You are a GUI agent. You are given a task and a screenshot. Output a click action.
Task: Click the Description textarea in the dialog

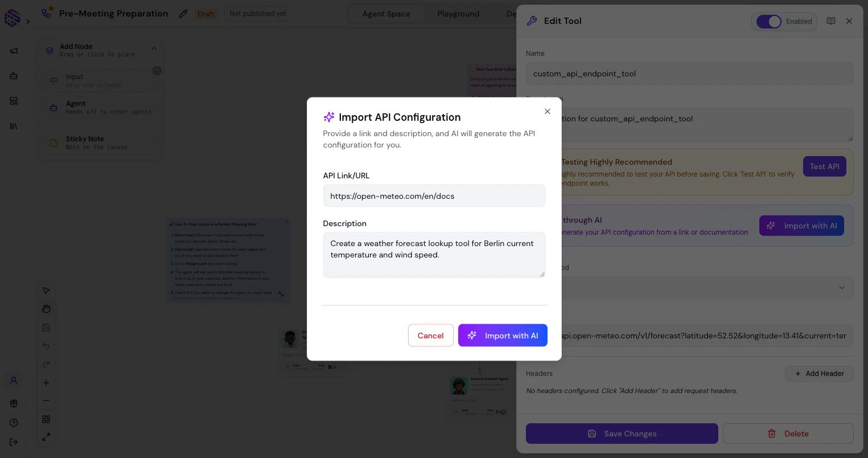click(434, 255)
